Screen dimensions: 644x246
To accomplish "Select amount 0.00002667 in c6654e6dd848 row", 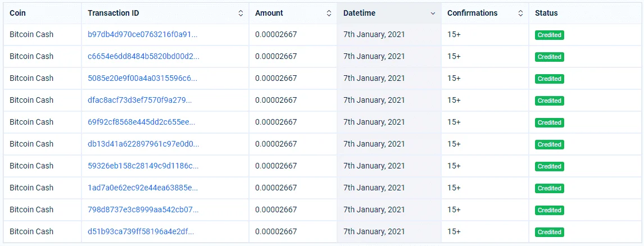I will [x=276, y=56].
